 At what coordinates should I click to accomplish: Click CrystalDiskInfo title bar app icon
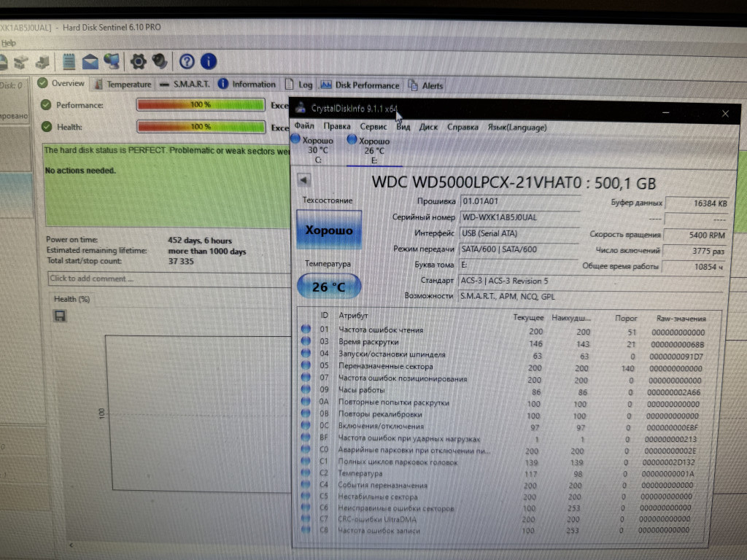coord(301,108)
